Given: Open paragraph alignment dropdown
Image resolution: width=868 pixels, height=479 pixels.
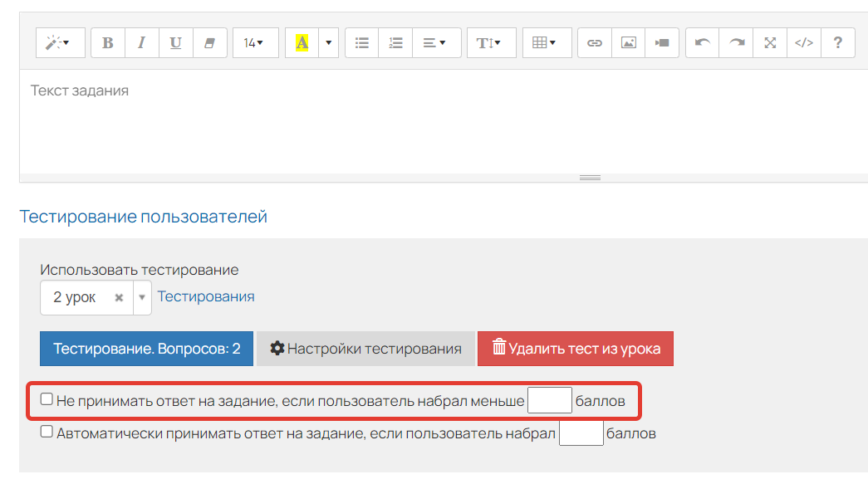Looking at the screenshot, I should click(x=436, y=42).
